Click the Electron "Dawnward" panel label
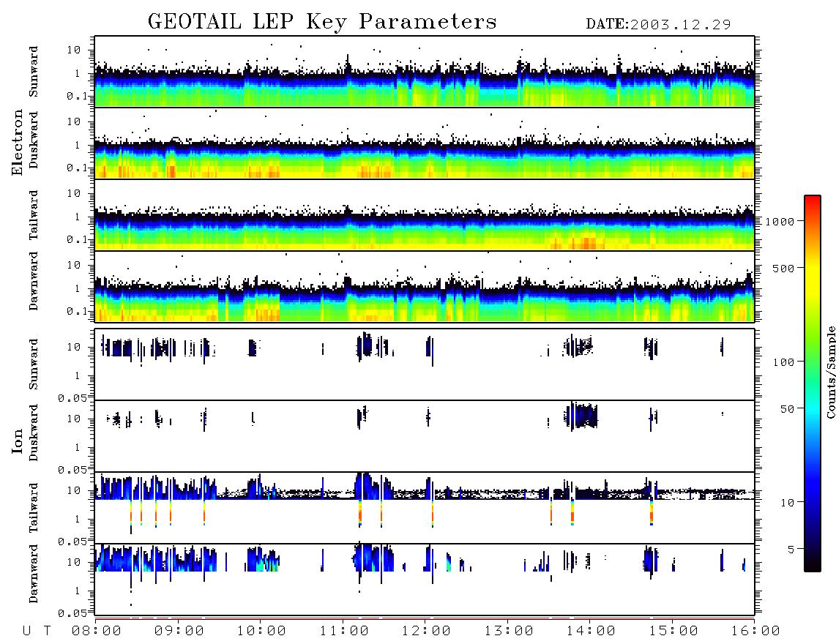836x644 pixels. pyautogui.click(x=34, y=281)
